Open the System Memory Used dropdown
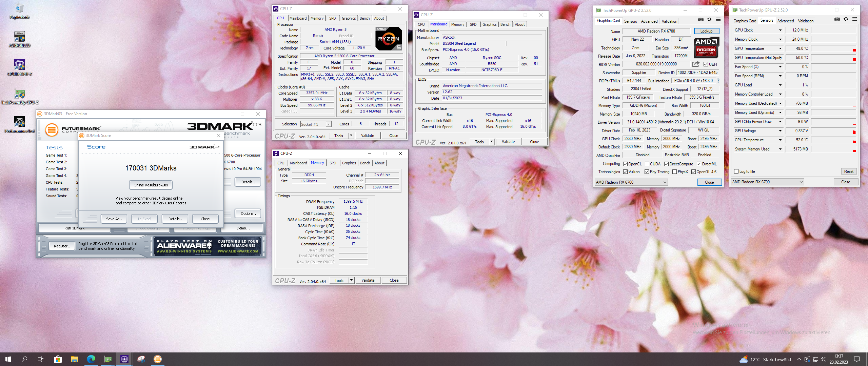Screen dimensions: 868x366 point(780,149)
